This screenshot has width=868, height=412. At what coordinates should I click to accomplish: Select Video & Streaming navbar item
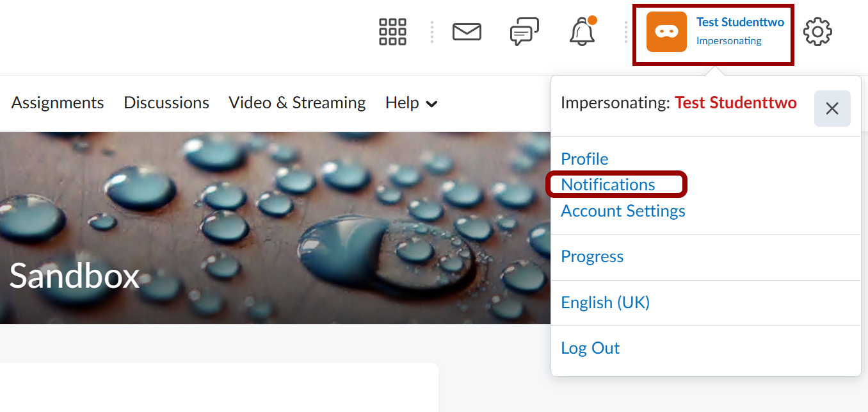point(297,103)
